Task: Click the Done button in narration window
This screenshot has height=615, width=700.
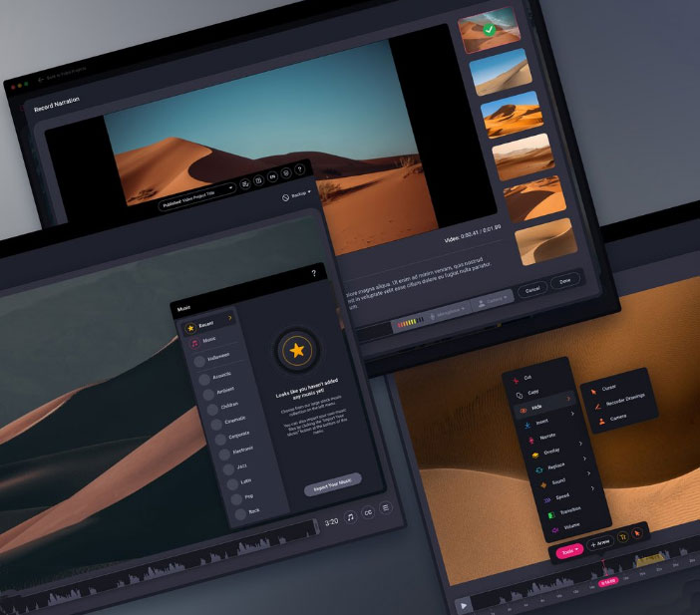Action: (565, 281)
